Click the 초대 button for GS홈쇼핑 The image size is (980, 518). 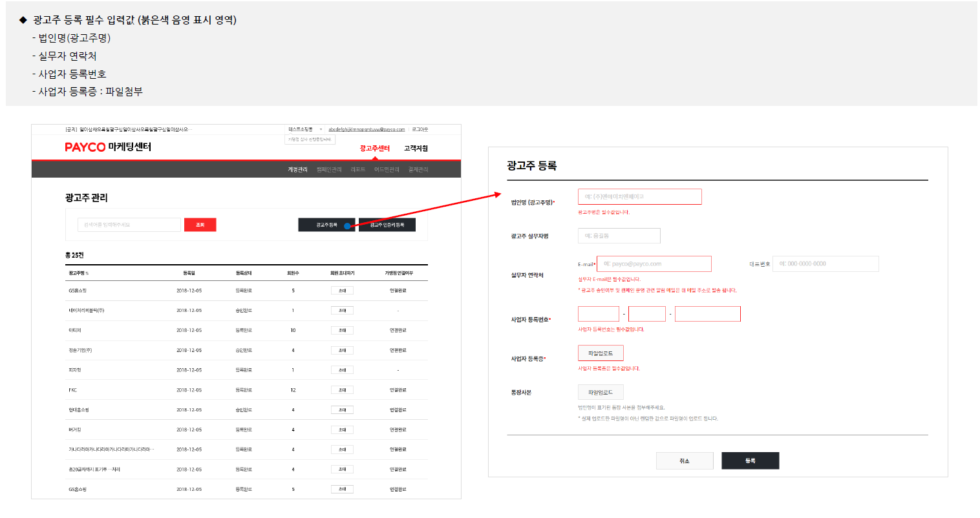tap(342, 291)
